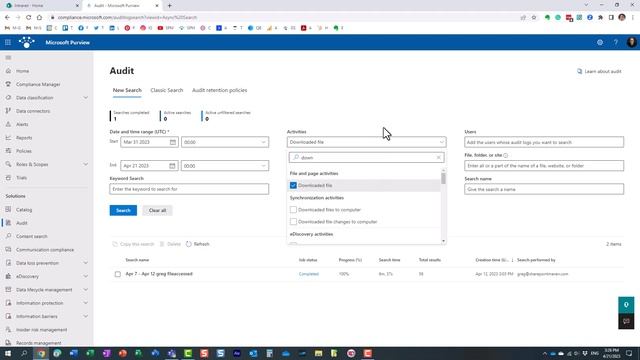Image resolution: width=640 pixels, height=360 pixels.
Task: Uncheck the Downloaded file activity
Action: [x=293, y=185]
